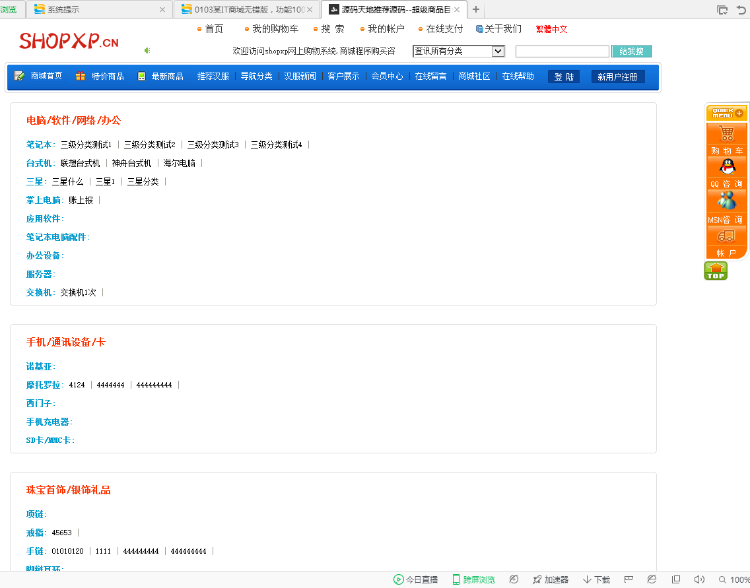Open the 三星分类 link
This screenshot has width=750, height=588.
click(x=143, y=181)
